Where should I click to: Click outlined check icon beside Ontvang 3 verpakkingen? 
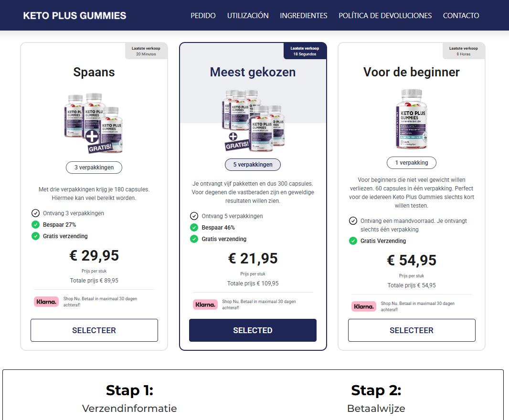tap(35, 213)
